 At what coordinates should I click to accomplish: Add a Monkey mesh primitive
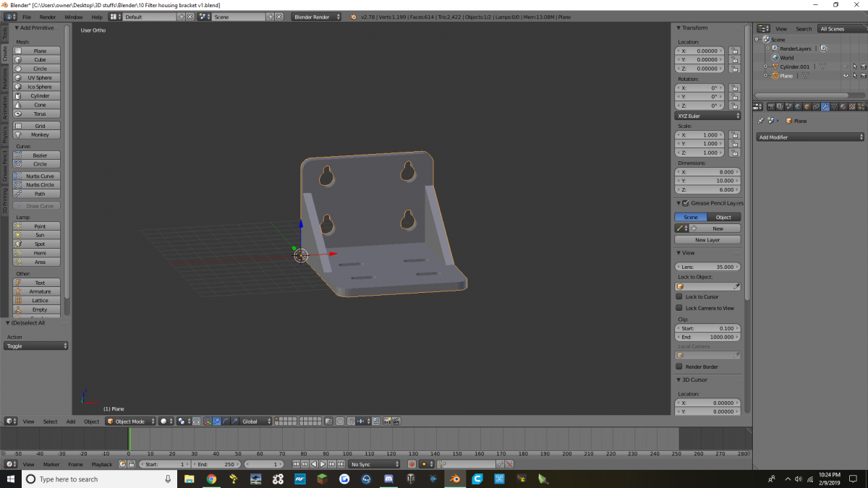point(37,134)
